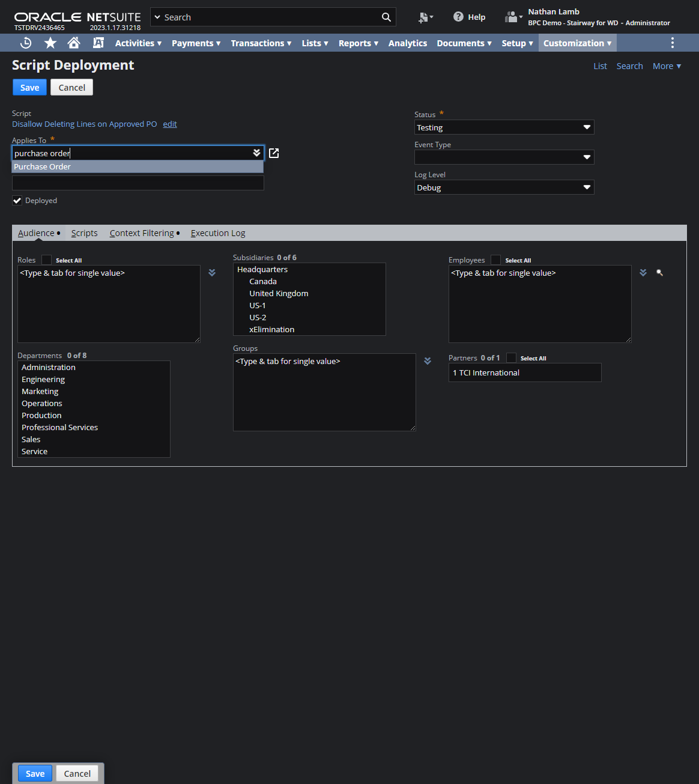
Task: Select xElimination in Subsidiaries list
Action: [309, 329]
